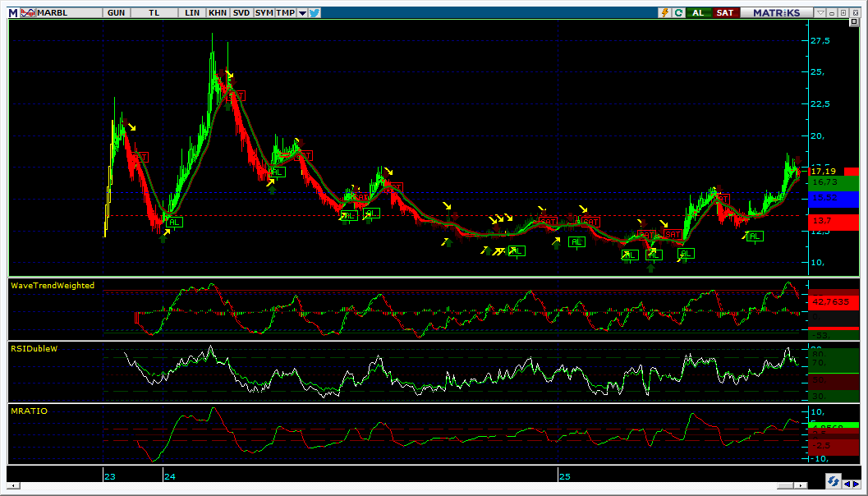Click the 27,5 price axis label
Image resolution: width=868 pixels, height=496 pixels.
point(820,40)
